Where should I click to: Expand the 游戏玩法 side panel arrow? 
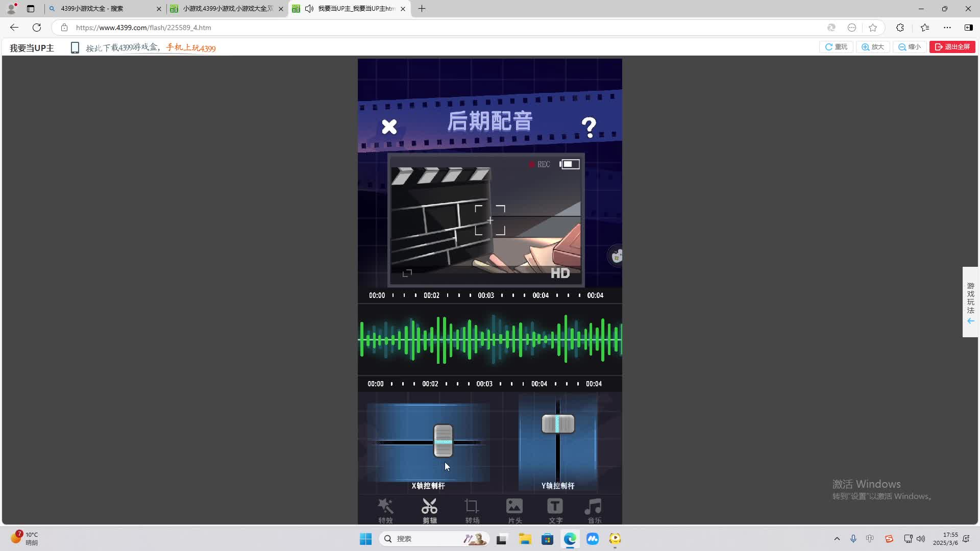(970, 321)
